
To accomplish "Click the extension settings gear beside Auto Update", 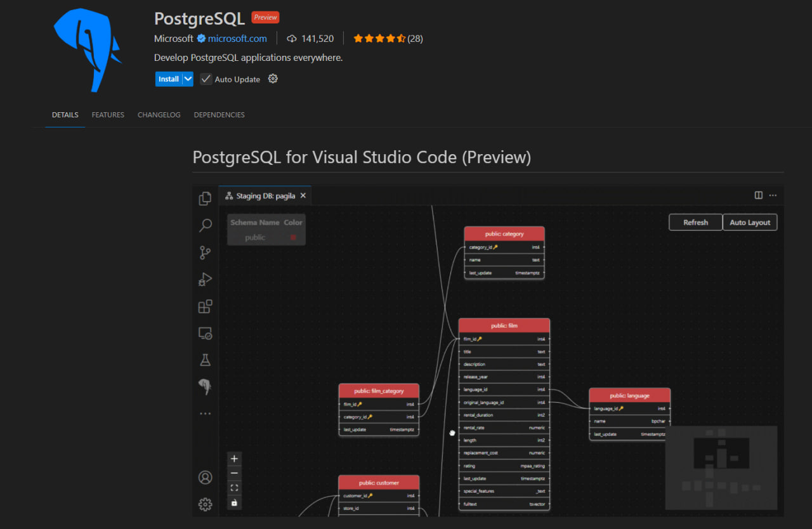I will (273, 79).
